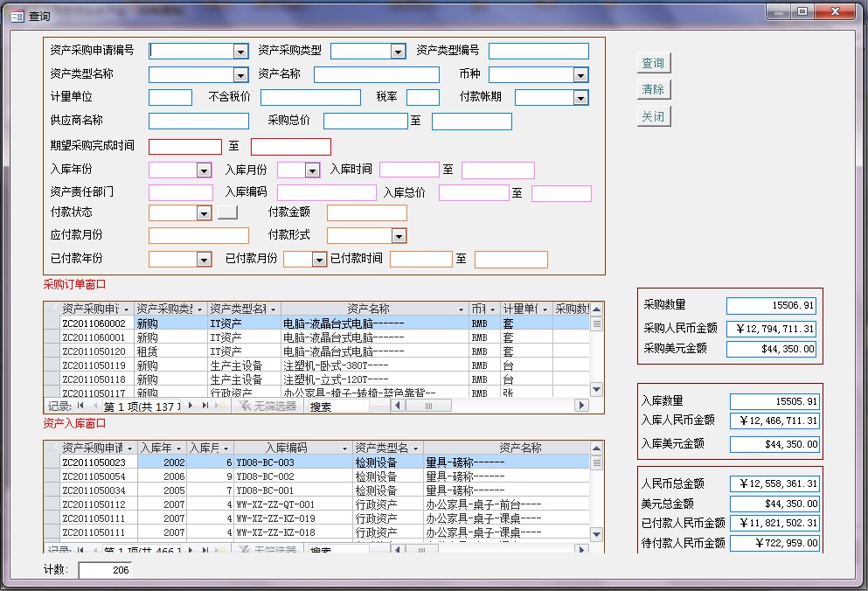Select 入库编码 cell WW-XZ-ZZ-QT-001

point(294,504)
